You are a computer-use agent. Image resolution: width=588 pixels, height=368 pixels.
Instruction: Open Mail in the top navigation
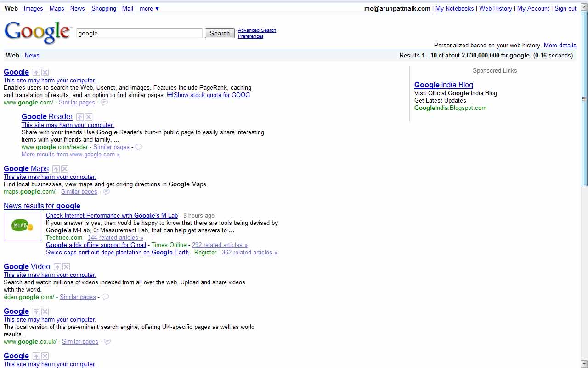pos(128,9)
